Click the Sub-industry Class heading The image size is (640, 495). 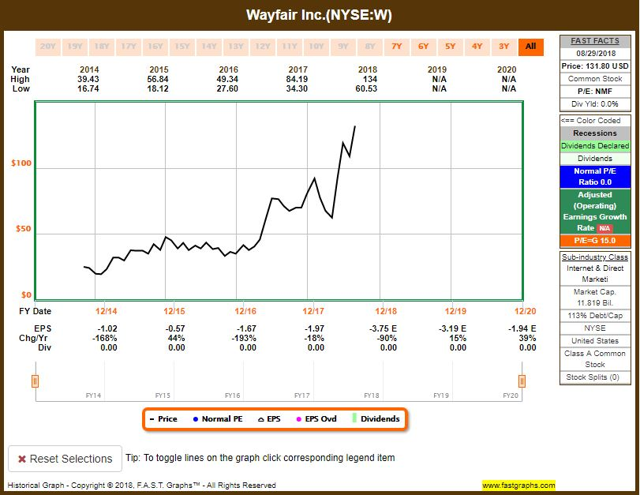(595, 257)
